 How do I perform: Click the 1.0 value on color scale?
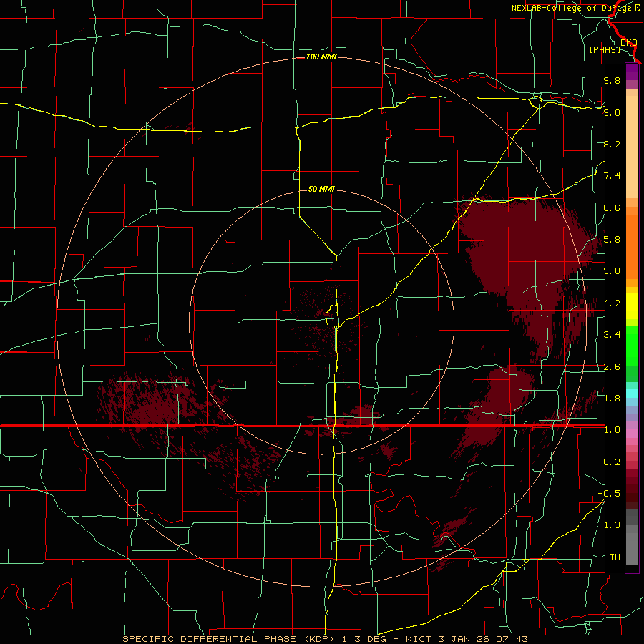612,430
